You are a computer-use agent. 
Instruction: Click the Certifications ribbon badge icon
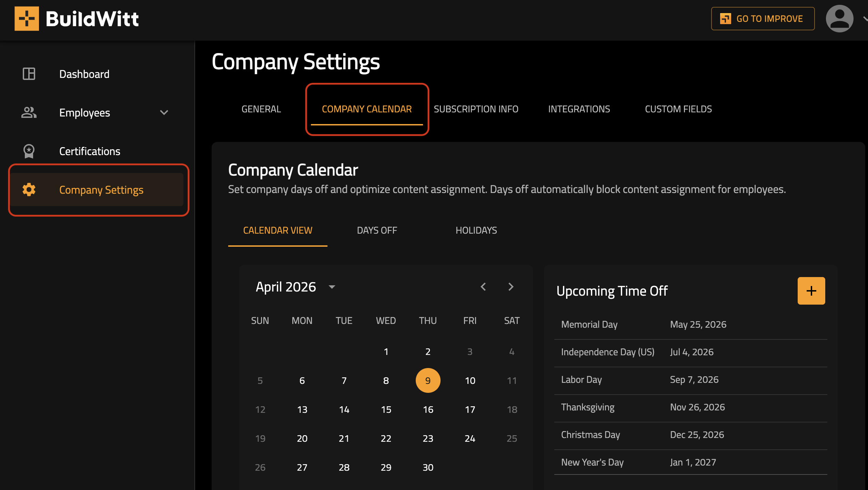pos(29,151)
